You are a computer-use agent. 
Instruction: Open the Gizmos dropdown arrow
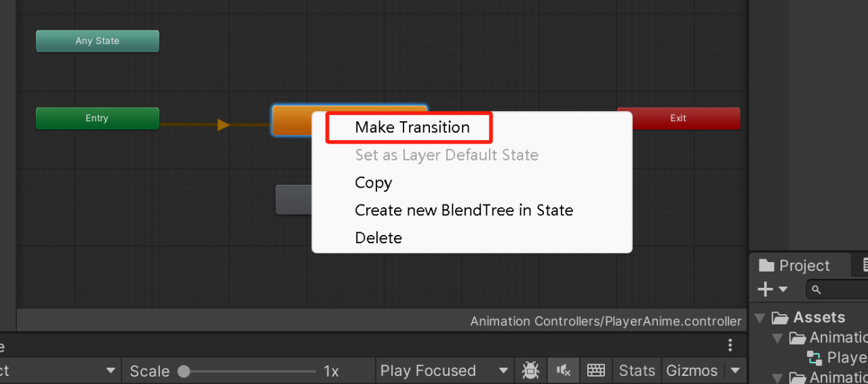pyautogui.click(x=734, y=371)
